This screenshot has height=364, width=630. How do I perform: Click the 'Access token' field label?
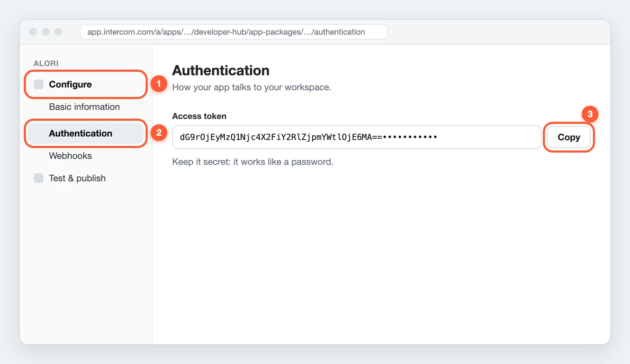pos(199,116)
